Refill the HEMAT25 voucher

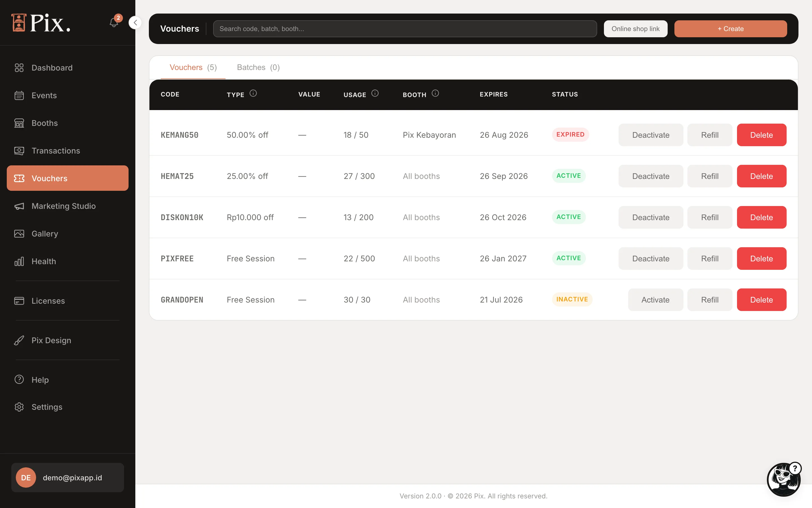coord(710,176)
